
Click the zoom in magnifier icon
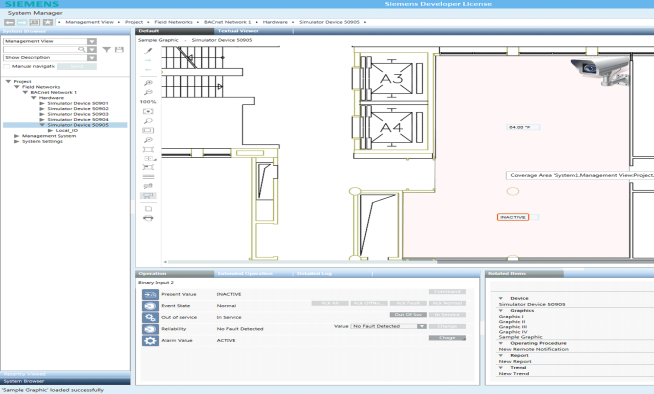point(148,83)
